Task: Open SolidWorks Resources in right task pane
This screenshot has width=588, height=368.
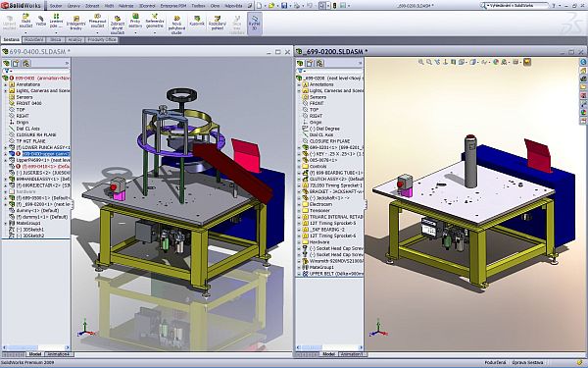Action: (583, 62)
